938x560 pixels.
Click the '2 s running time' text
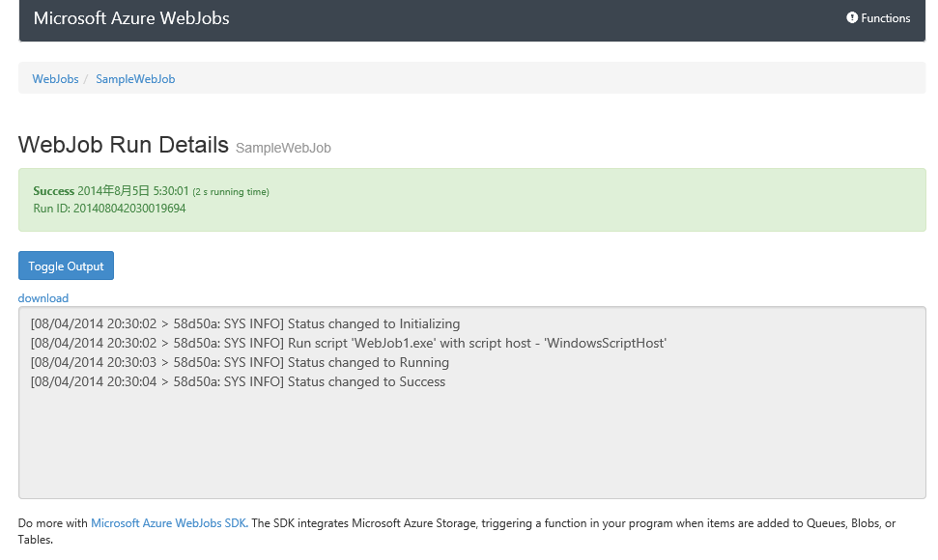(x=231, y=192)
